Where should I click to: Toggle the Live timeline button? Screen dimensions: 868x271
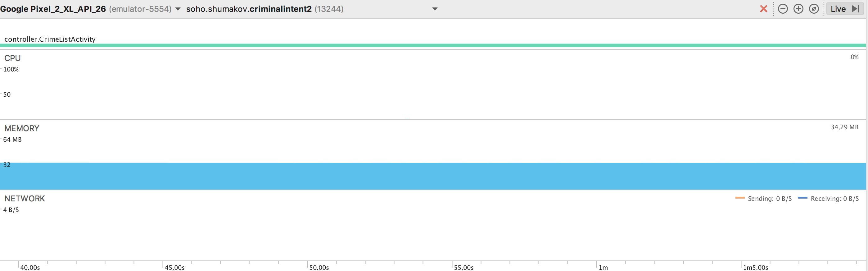[x=845, y=9]
